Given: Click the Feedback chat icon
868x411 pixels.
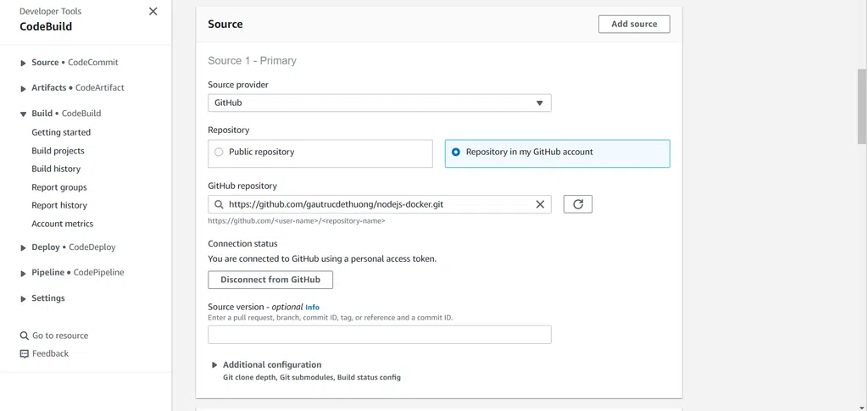Looking at the screenshot, I should click(25, 354).
